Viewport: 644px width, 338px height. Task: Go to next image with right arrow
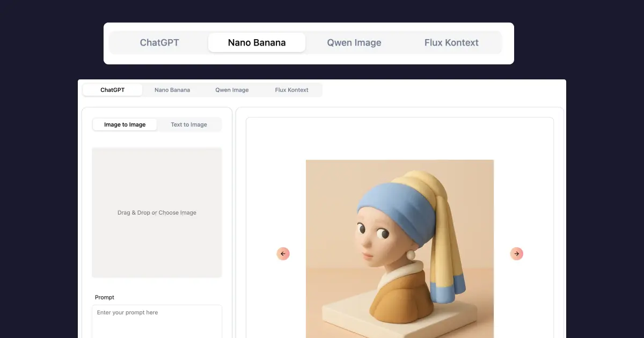(517, 254)
